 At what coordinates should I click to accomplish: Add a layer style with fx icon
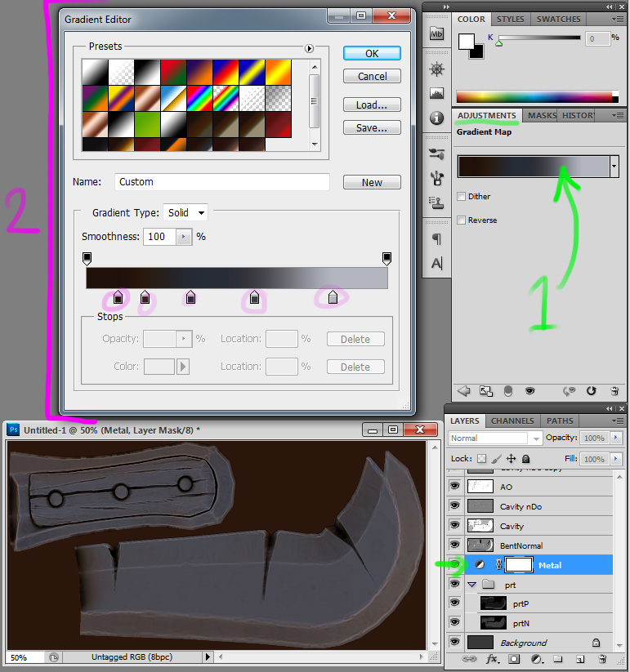click(493, 659)
